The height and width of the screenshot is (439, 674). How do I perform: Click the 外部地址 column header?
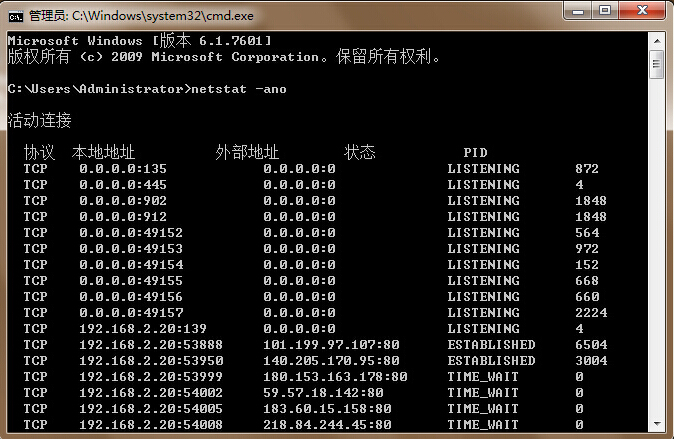tap(247, 153)
